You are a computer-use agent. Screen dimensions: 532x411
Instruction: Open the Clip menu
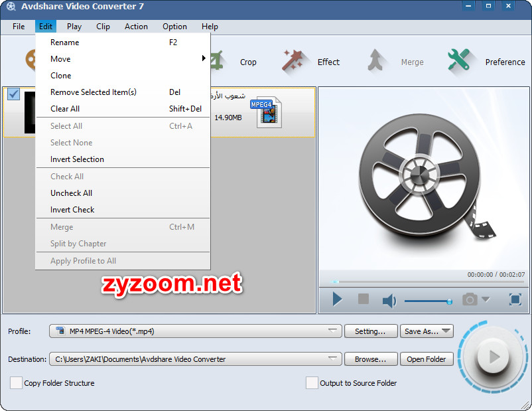tap(103, 27)
